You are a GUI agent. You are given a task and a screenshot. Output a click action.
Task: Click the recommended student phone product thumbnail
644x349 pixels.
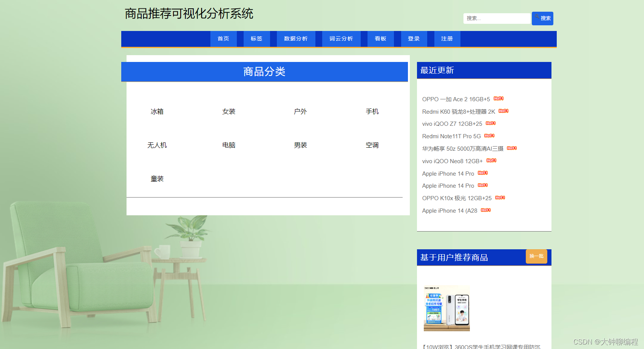446,308
